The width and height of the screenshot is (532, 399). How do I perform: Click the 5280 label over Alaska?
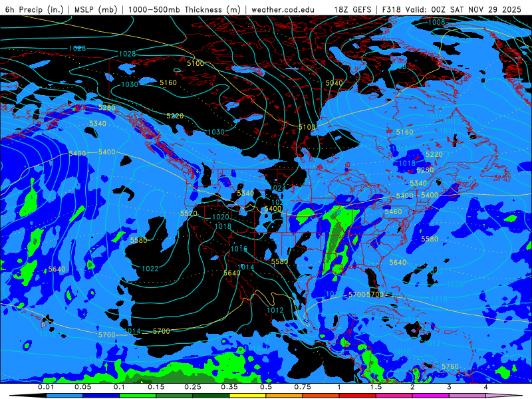pyautogui.click(x=107, y=108)
